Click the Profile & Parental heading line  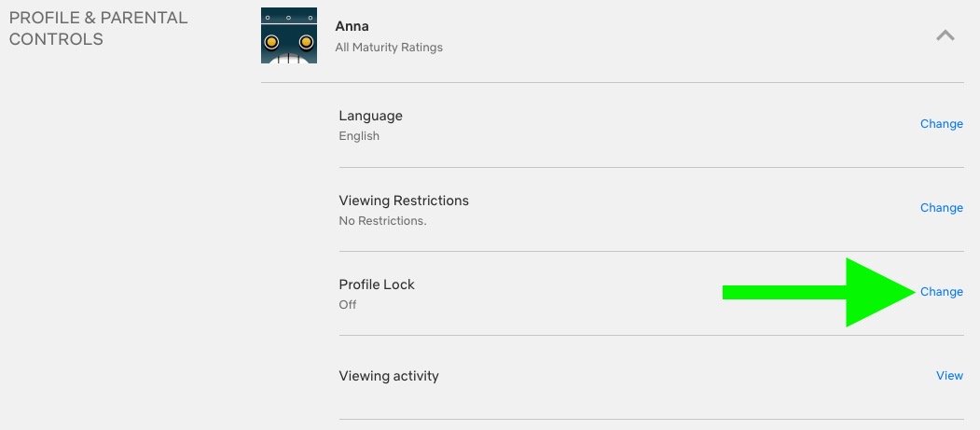98,18
